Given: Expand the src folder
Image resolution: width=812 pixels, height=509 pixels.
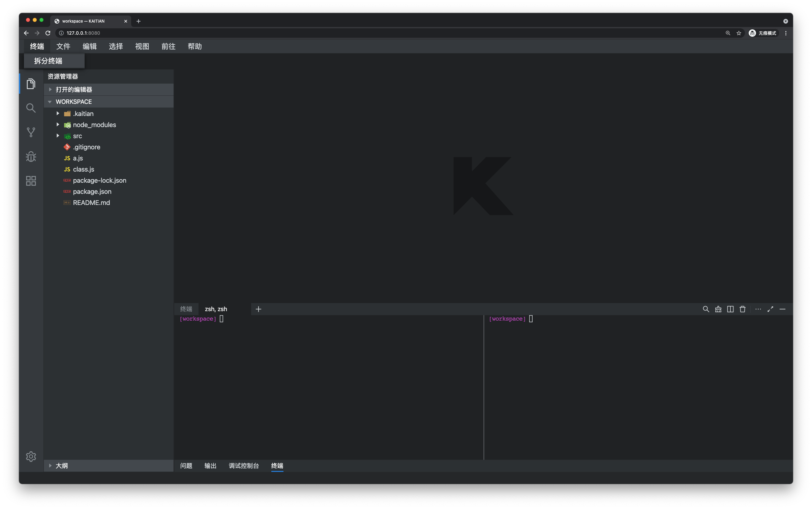Looking at the screenshot, I should pos(58,136).
